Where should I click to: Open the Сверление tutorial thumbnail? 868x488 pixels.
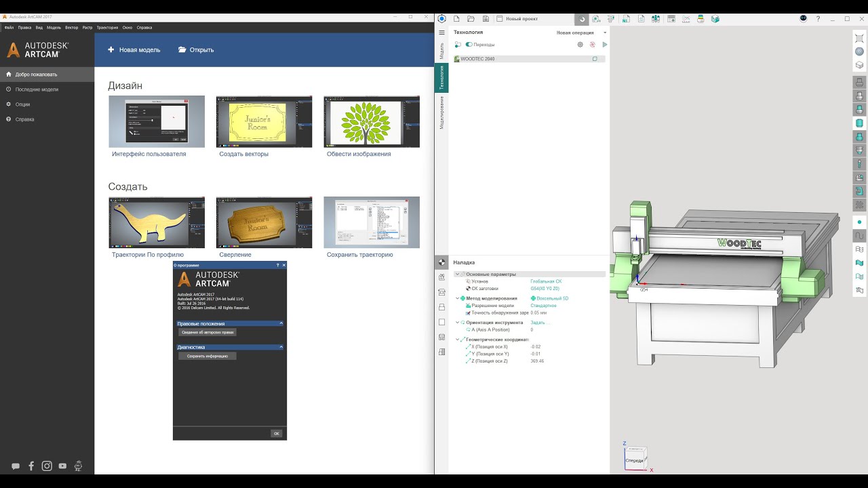pos(264,222)
